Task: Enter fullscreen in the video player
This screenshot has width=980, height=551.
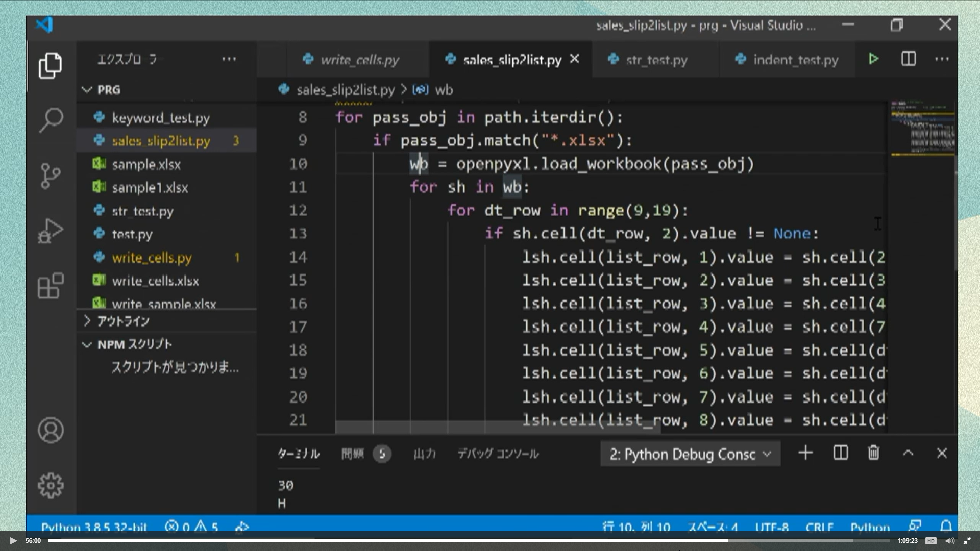Action: click(x=967, y=541)
